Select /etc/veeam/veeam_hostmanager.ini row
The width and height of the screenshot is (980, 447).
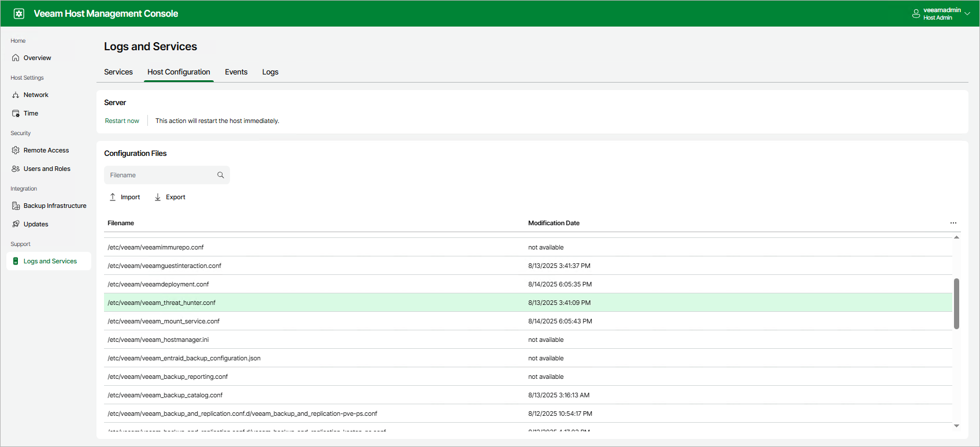tap(528, 340)
